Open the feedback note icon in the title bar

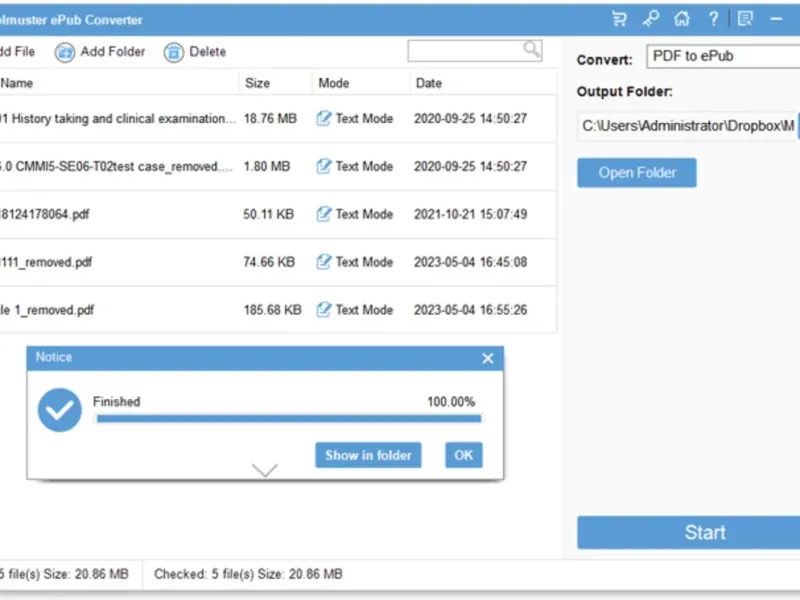pos(745,19)
